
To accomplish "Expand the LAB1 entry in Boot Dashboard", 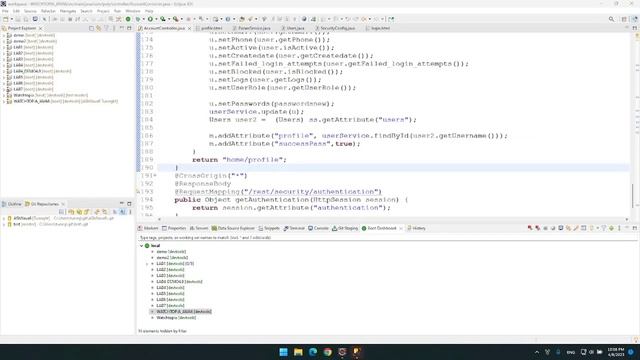I will (147, 264).
